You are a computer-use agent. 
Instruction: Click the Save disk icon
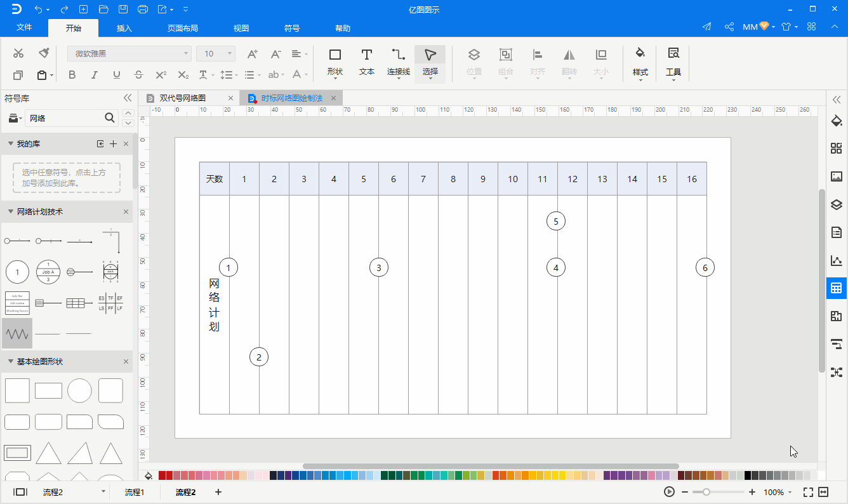123,10
